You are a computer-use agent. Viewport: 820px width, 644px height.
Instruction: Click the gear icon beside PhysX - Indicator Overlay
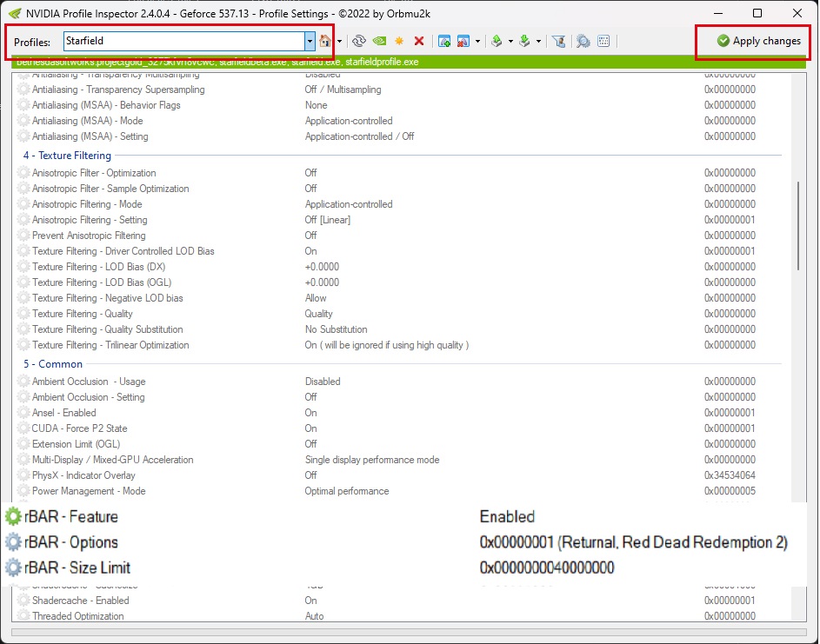click(23, 475)
